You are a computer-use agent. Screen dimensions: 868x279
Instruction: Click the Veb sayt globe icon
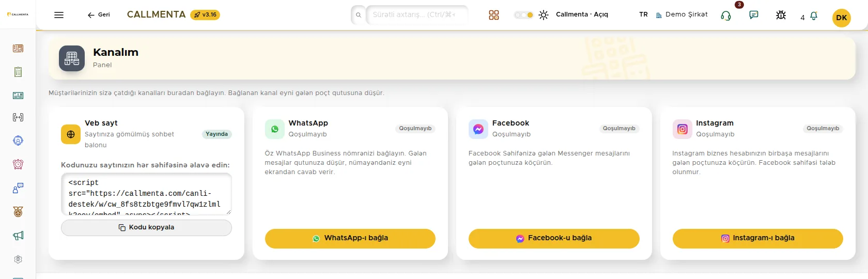[71, 134]
